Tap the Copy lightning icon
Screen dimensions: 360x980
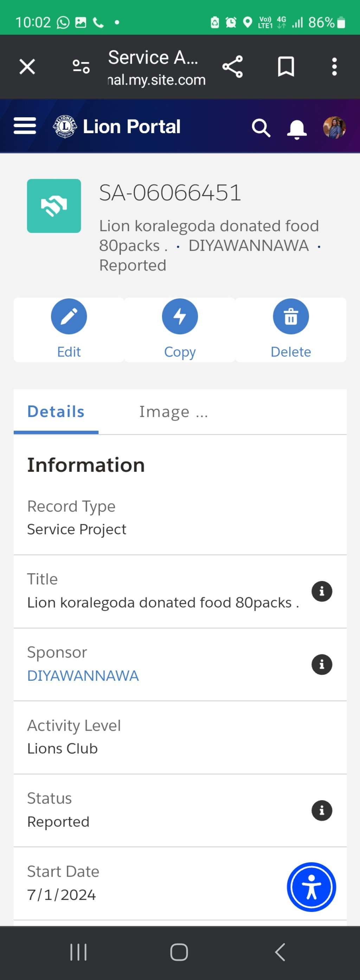180,316
